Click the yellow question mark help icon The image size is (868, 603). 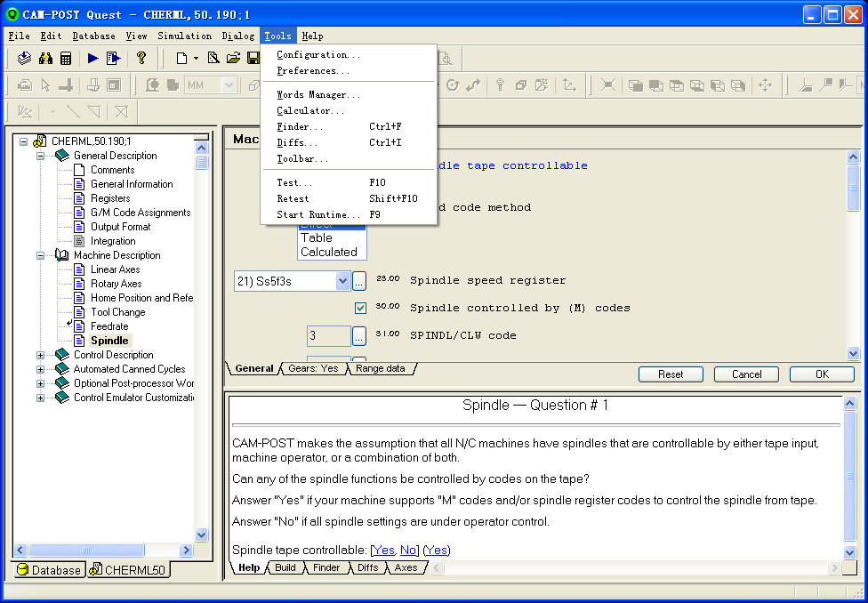(141, 58)
